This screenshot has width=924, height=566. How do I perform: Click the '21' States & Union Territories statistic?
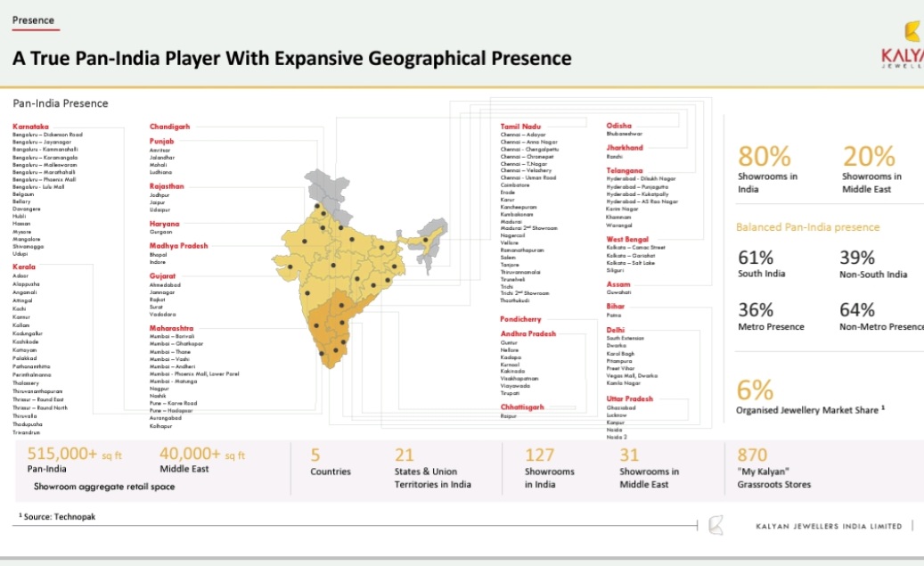(x=405, y=455)
